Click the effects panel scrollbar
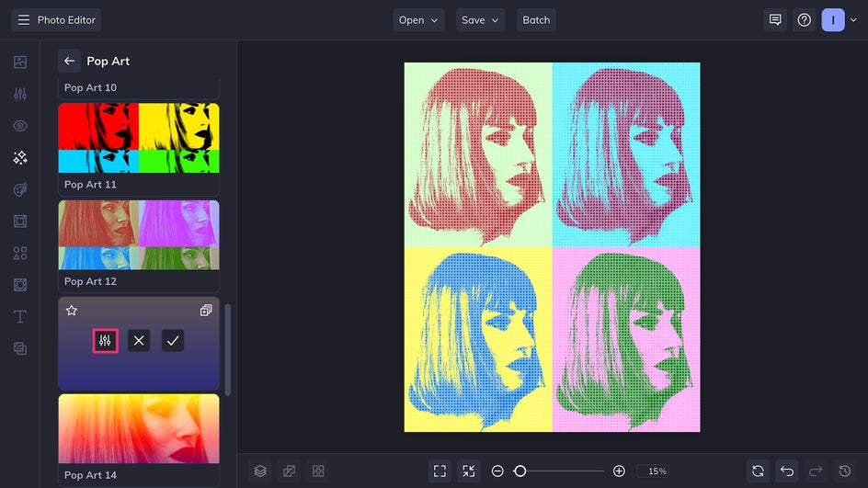The width and height of the screenshot is (868, 488). [x=227, y=349]
